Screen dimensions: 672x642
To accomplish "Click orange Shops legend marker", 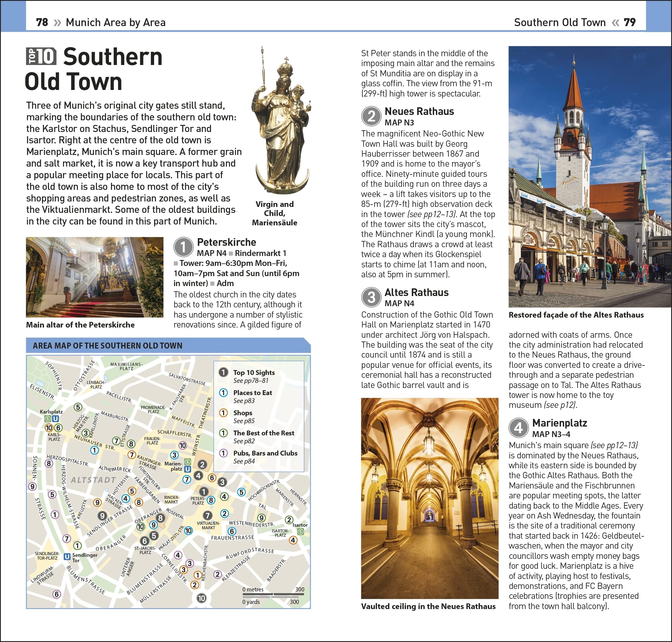I will tap(223, 413).
